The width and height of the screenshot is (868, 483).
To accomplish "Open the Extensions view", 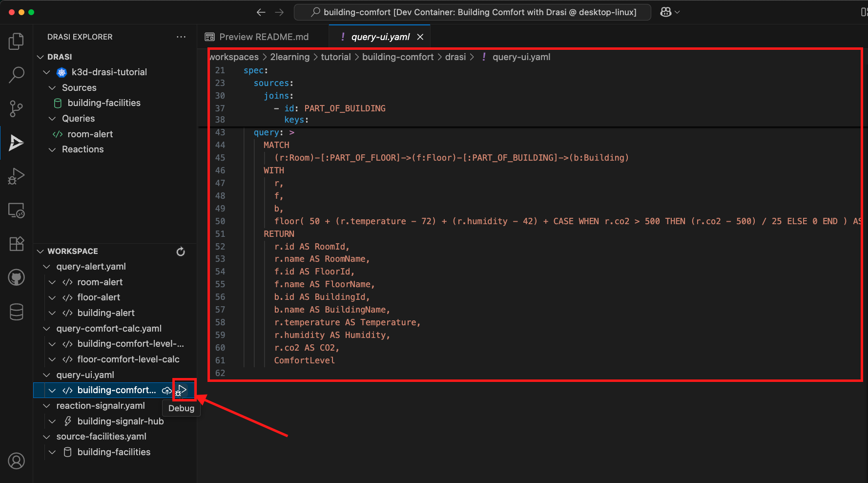I will coord(16,244).
